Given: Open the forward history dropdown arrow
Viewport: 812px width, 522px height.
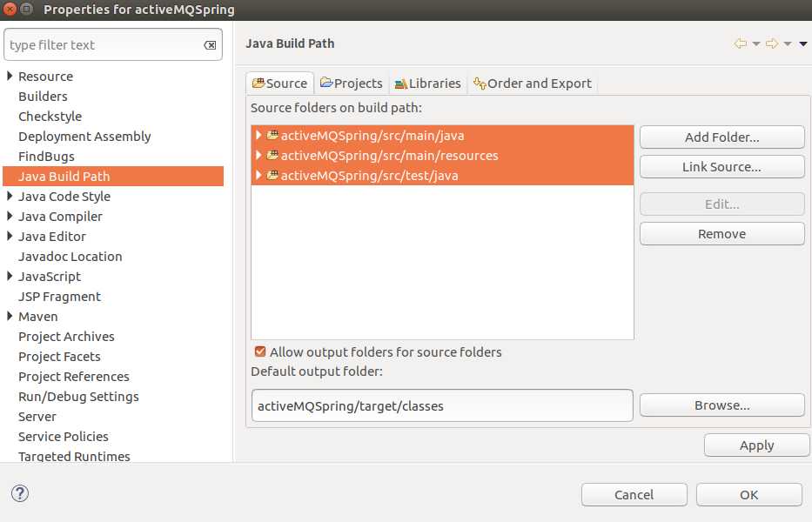Looking at the screenshot, I should pos(788,44).
